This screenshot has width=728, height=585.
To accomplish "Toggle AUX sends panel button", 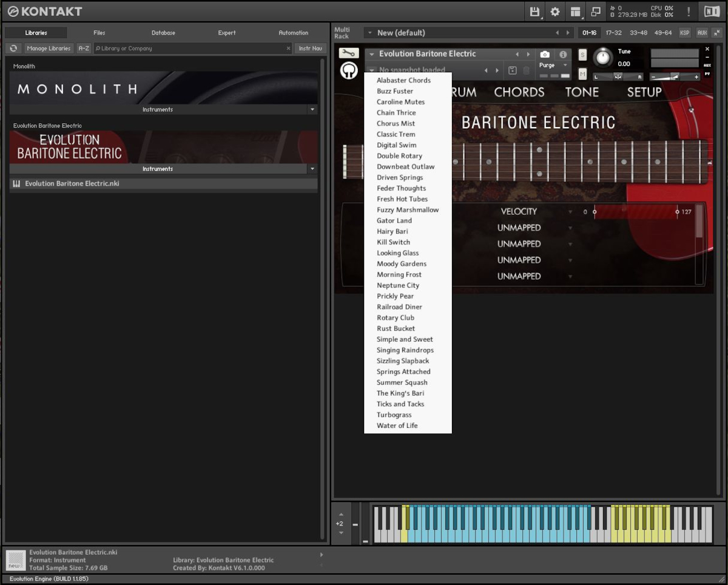I will 702,33.
